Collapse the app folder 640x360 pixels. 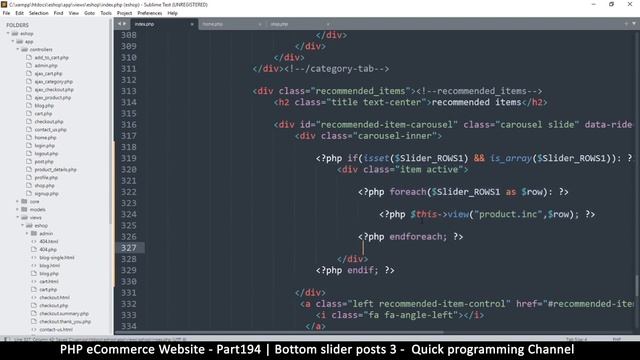(13, 42)
